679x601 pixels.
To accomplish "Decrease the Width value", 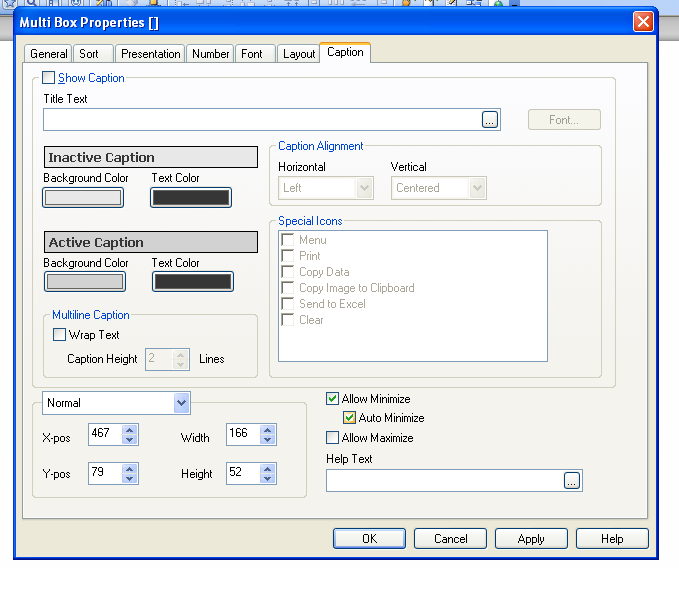I will click(x=268, y=439).
